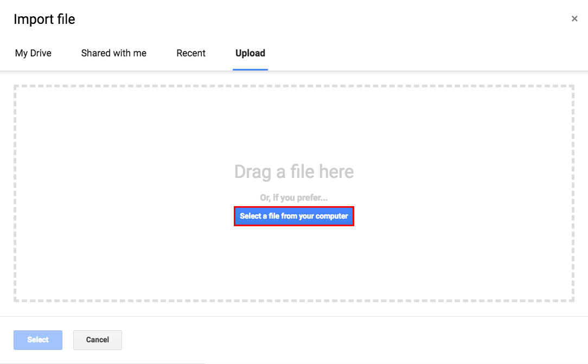The image size is (588, 364).
Task: Click the 'Or, if you prefer...' text
Action: (x=294, y=198)
